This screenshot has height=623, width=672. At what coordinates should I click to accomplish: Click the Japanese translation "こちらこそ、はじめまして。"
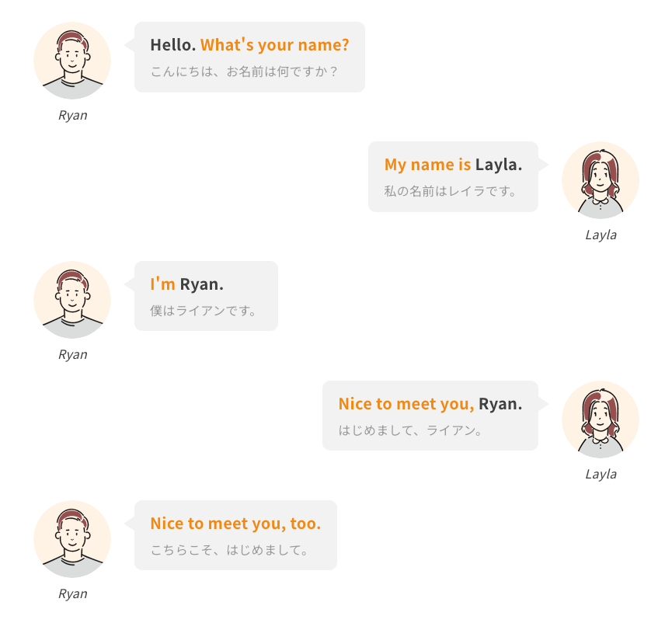tap(229, 549)
